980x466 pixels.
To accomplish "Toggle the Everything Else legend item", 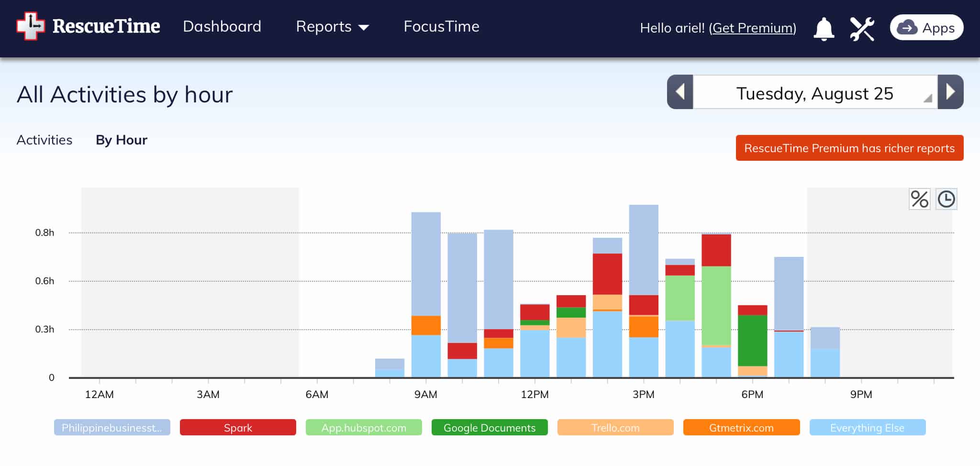I will 868,427.
